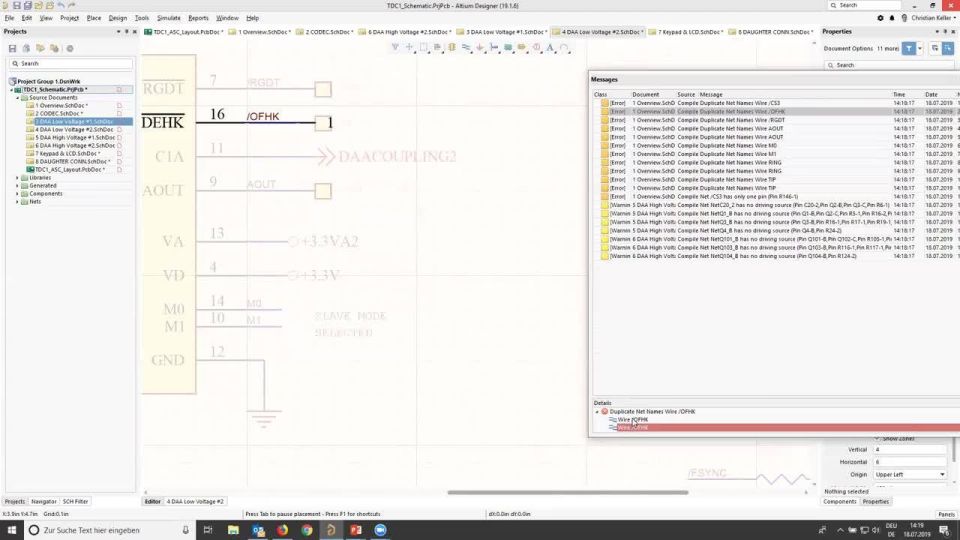Select 6 DAA High Voltage #2.SchDoc file

tap(75, 146)
